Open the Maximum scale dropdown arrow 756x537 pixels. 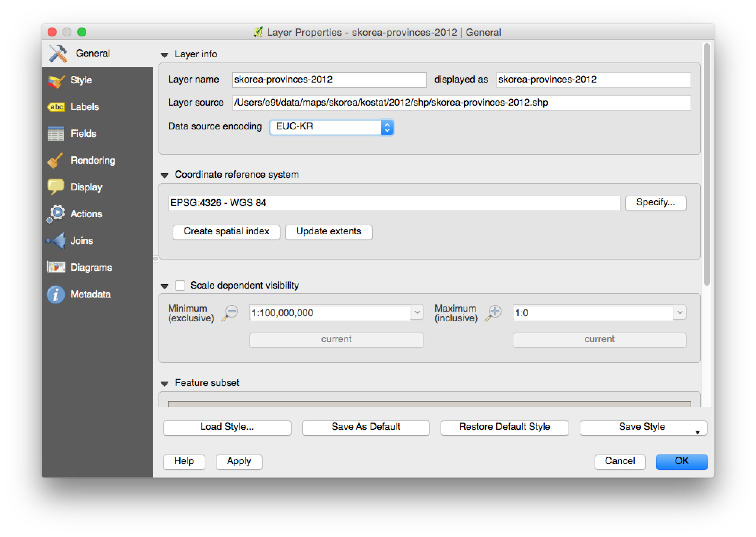(x=680, y=313)
